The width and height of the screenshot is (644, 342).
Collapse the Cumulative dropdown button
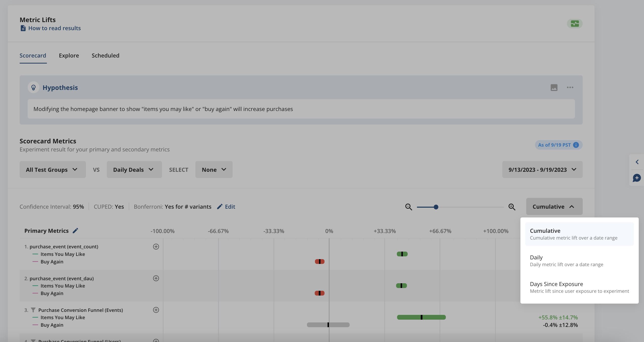(554, 206)
